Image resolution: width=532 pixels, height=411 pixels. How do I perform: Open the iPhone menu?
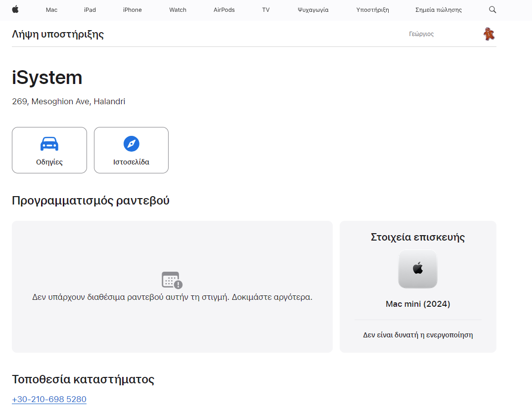coord(133,10)
